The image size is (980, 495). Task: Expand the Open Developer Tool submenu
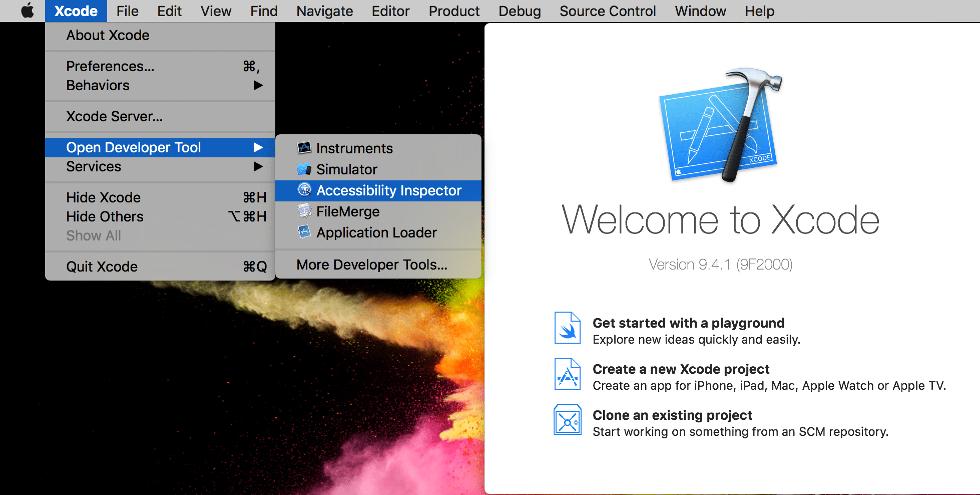[134, 147]
